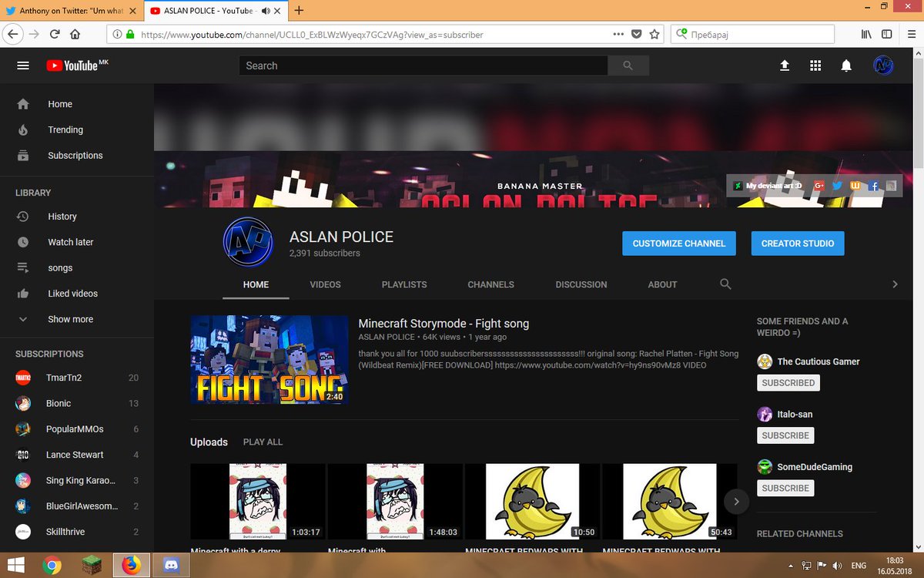Viewport: 924px width, 578px height.
Task: Click the Firefox home button
Action: coord(75,34)
